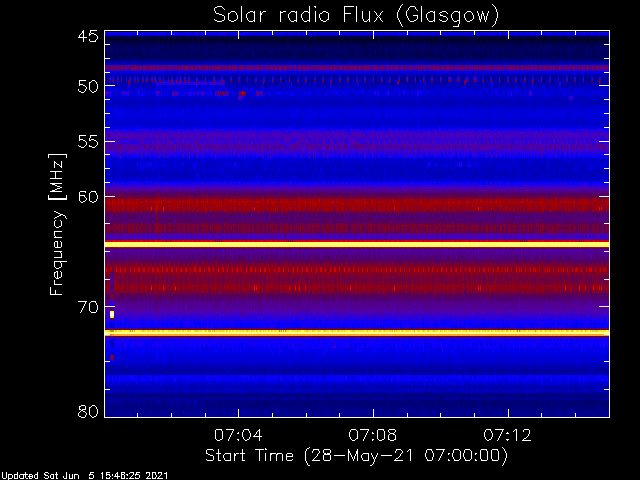Click the small yellow spot near 70 MHz

112,314
